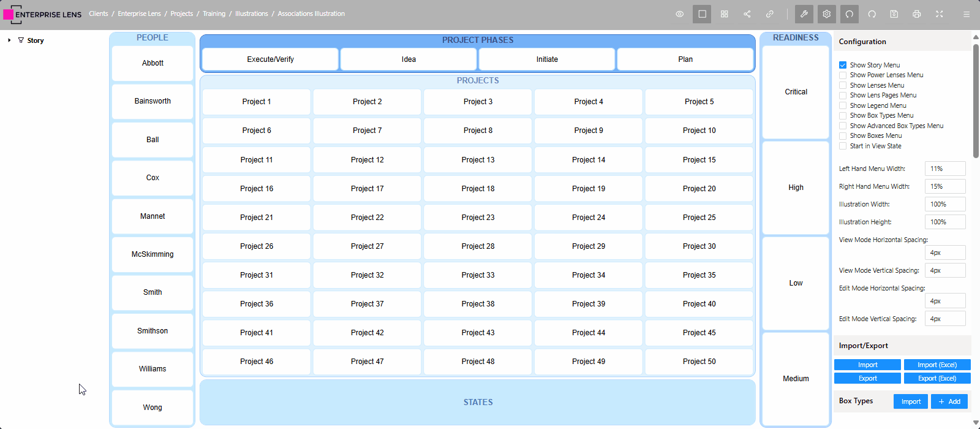Open the gear settings icon
The image size is (980, 429).
tap(827, 14)
